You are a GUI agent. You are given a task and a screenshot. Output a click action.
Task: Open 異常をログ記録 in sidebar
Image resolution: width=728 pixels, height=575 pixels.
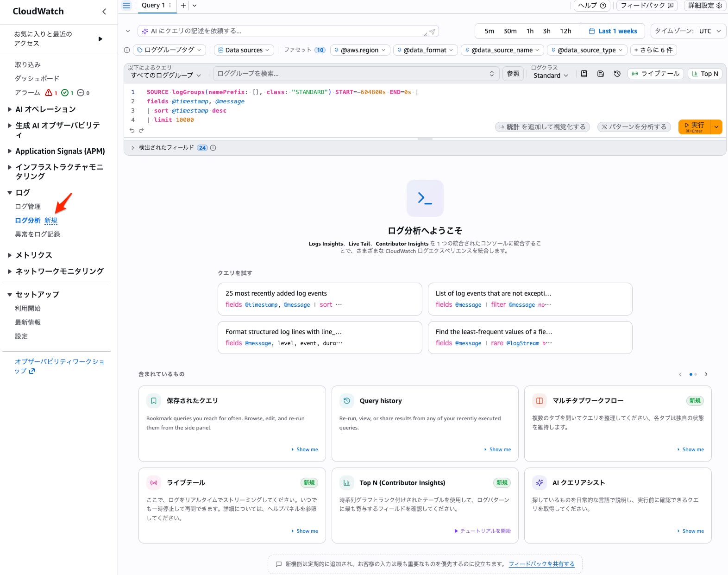pyautogui.click(x=38, y=234)
